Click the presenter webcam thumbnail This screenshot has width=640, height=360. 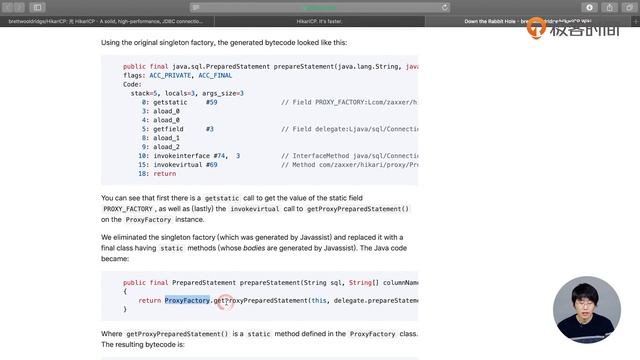coord(587,310)
